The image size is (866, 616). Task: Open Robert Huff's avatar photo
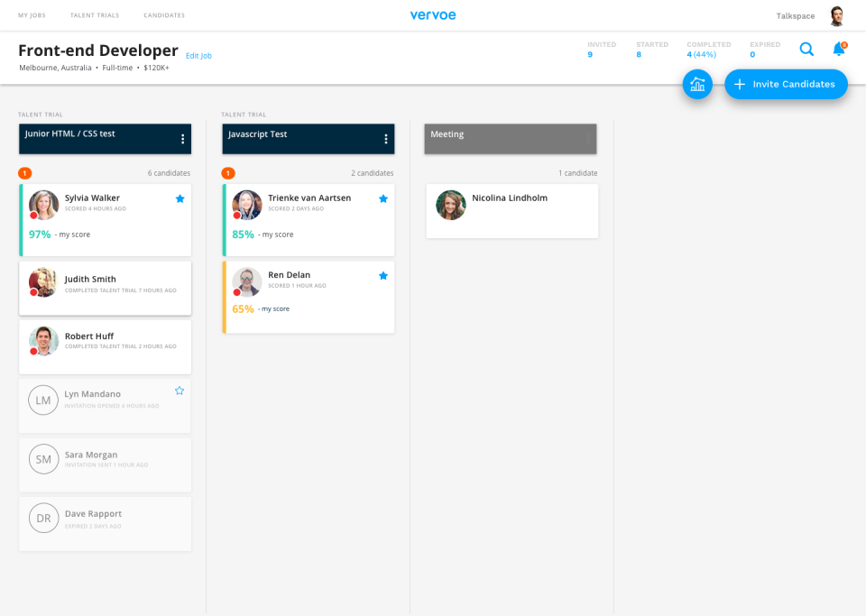43,341
